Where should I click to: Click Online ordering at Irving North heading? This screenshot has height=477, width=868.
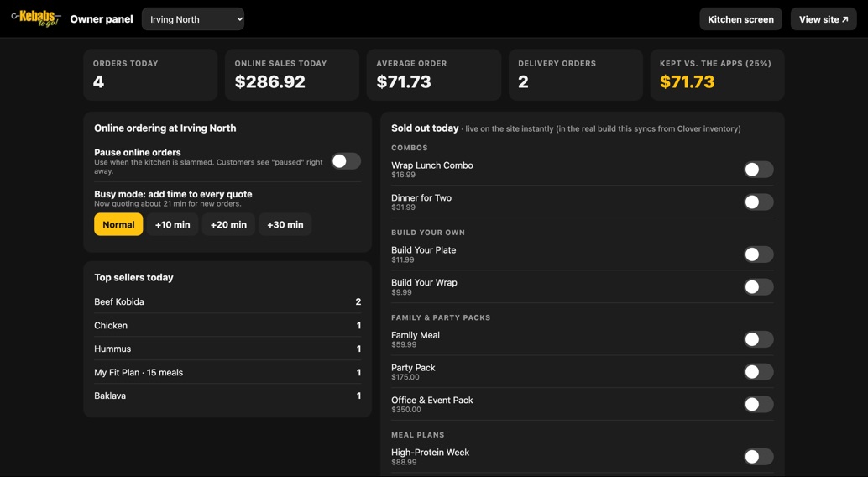point(165,128)
